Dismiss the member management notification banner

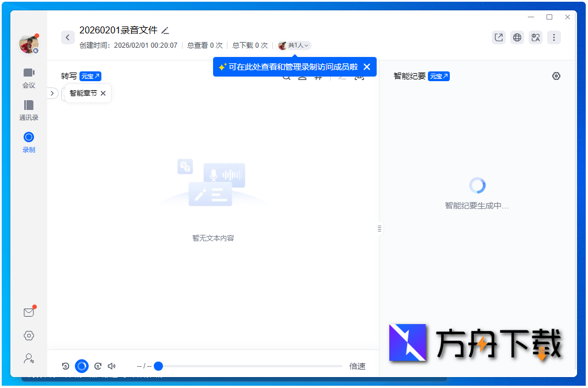pos(366,67)
